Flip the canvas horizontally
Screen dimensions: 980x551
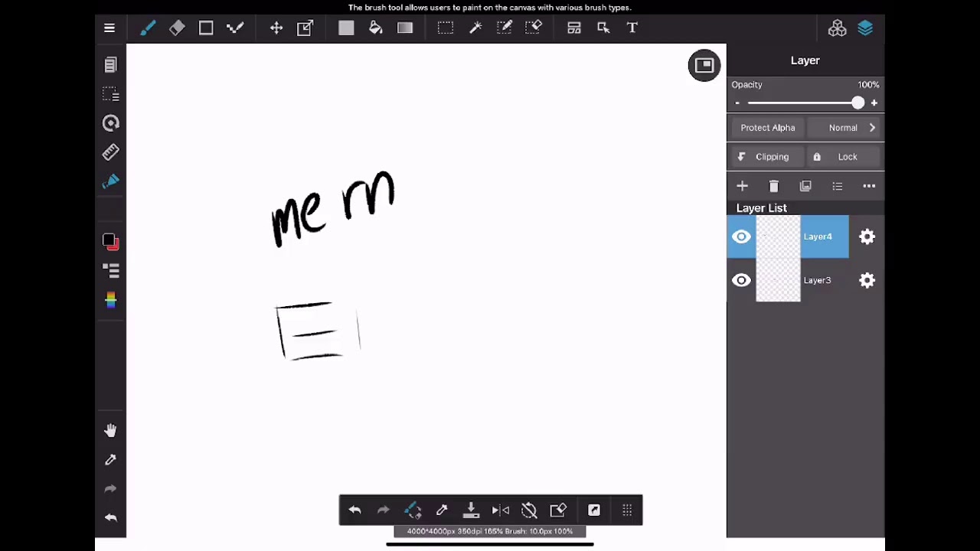(500, 510)
